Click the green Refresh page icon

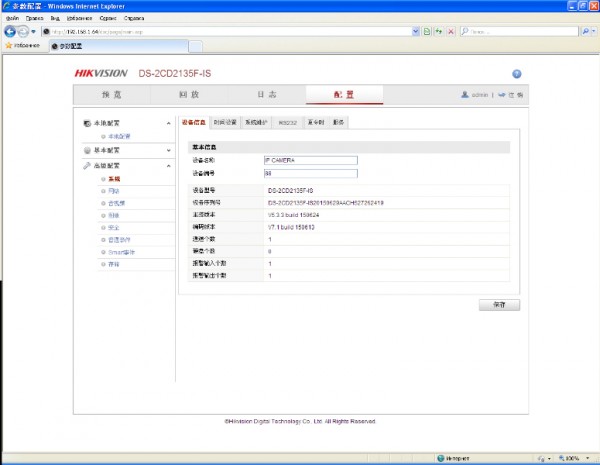coord(439,32)
